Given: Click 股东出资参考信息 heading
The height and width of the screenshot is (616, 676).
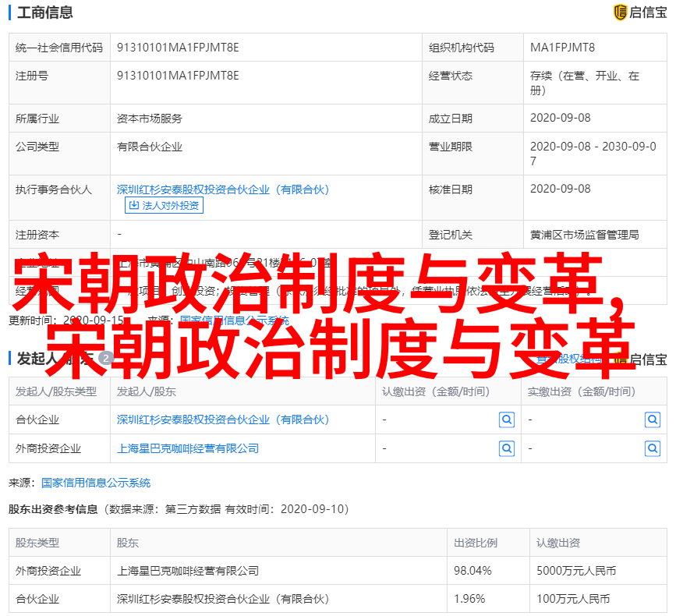Looking at the screenshot, I should click(x=53, y=509).
